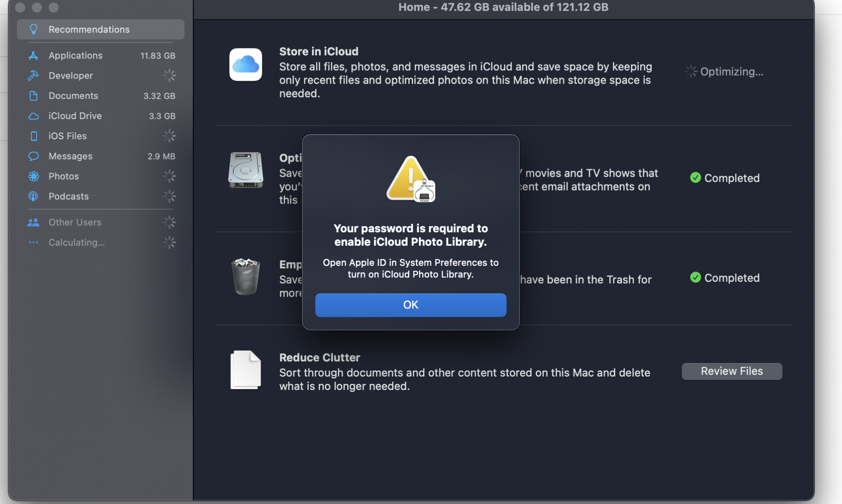The height and width of the screenshot is (504, 842).
Task: Click the Other Users loading spinner
Action: (169, 222)
